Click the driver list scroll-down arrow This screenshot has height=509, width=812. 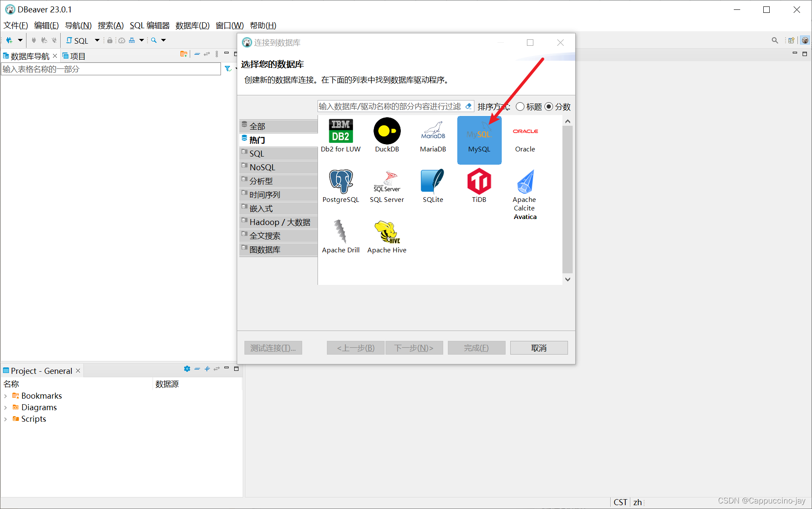[x=568, y=279]
